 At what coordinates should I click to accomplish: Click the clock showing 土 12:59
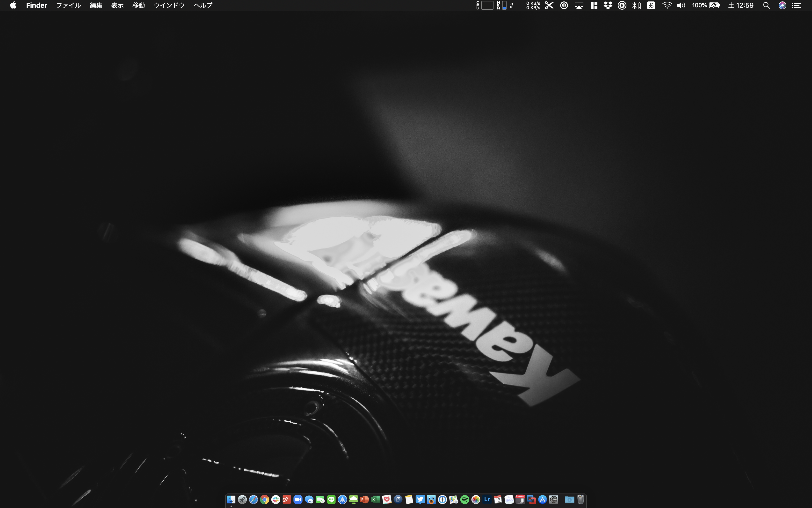[741, 5]
